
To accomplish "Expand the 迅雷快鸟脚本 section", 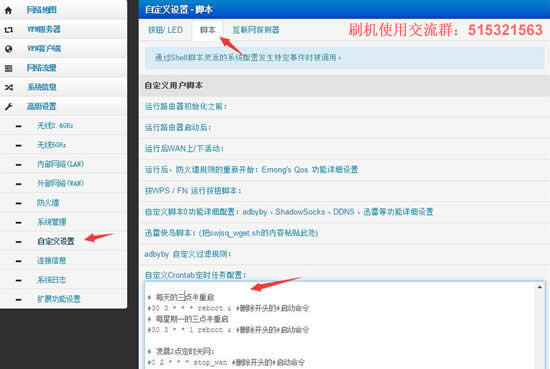I will point(231,233).
